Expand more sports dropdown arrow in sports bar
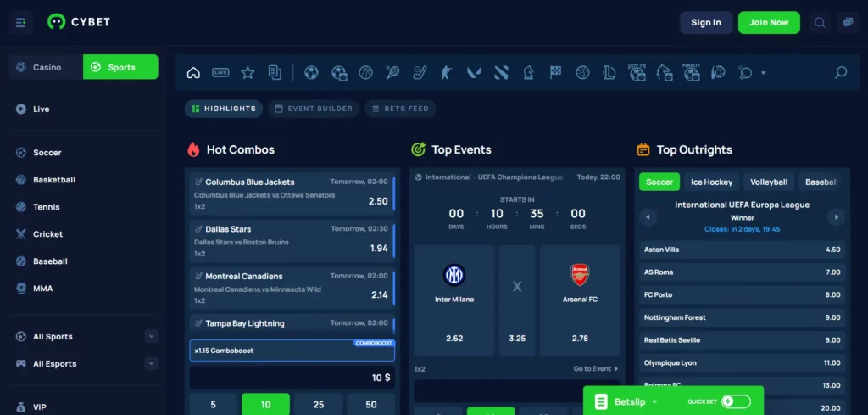This screenshot has width=868, height=415. pos(764,73)
